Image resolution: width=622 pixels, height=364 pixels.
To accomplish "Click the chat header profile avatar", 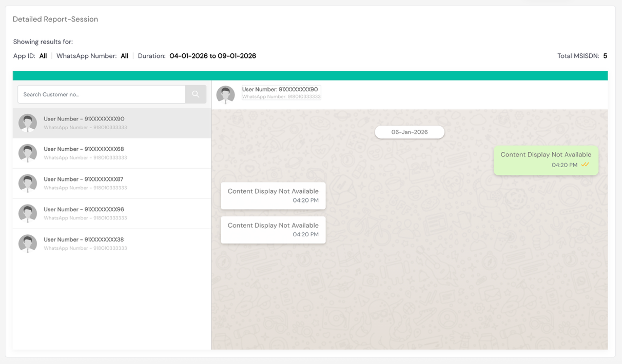I will point(225,95).
